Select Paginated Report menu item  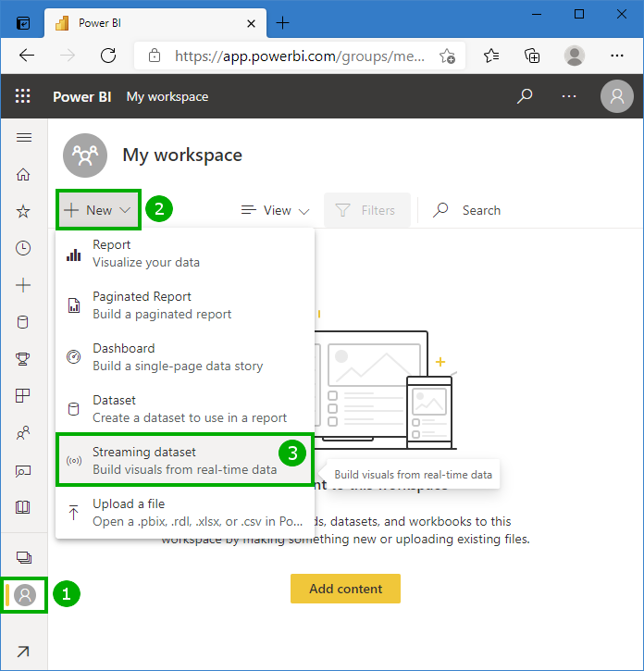[x=185, y=305]
